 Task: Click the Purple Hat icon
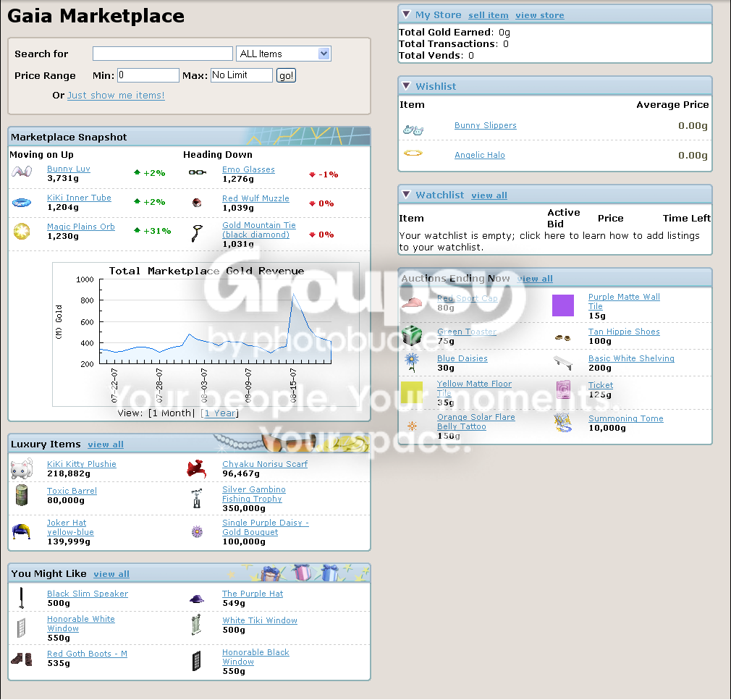[197, 599]
